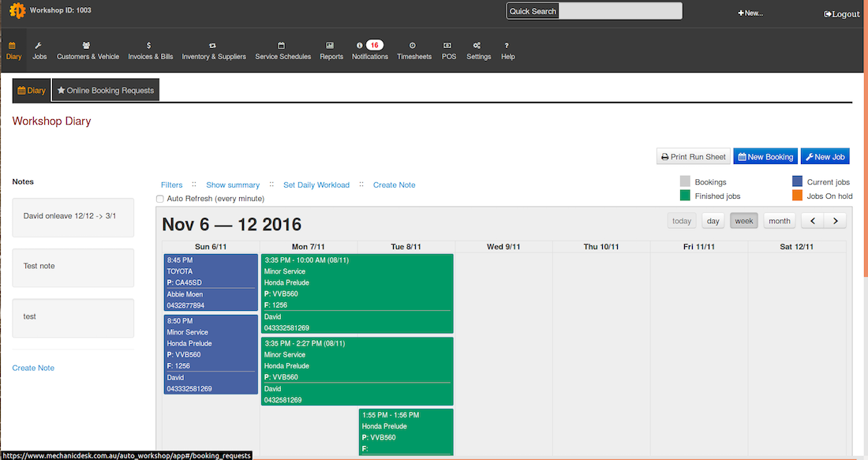Click the New Booking button
This screenshot has width=868, height=460.
pos(765,156)
